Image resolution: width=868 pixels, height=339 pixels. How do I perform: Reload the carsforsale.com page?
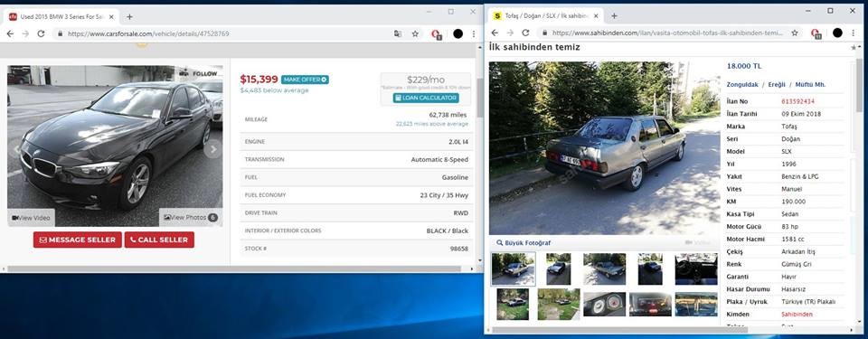(x=41, y=33)
